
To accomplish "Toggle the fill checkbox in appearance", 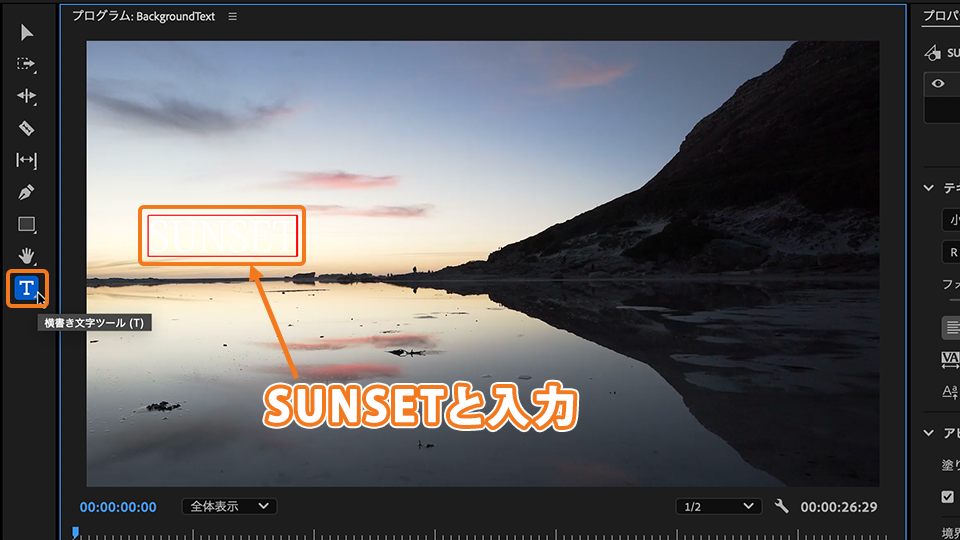I will [x=947, y=497].
